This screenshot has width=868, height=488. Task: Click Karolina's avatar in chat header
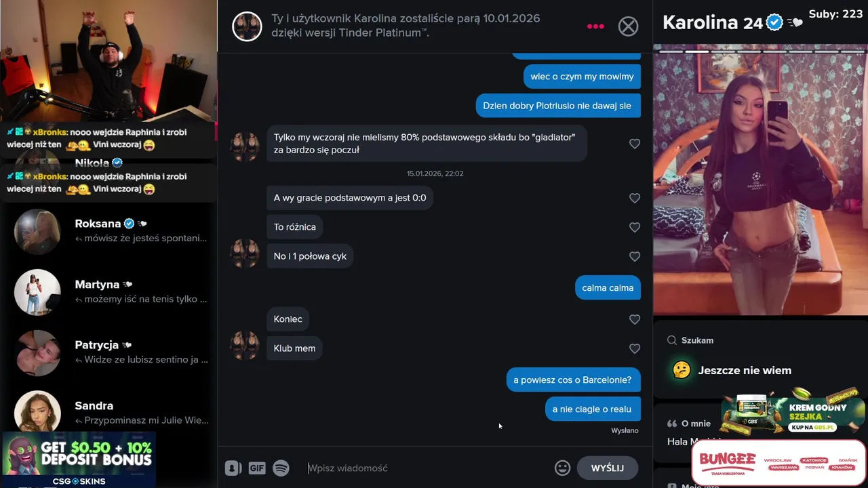pos(247,26)
